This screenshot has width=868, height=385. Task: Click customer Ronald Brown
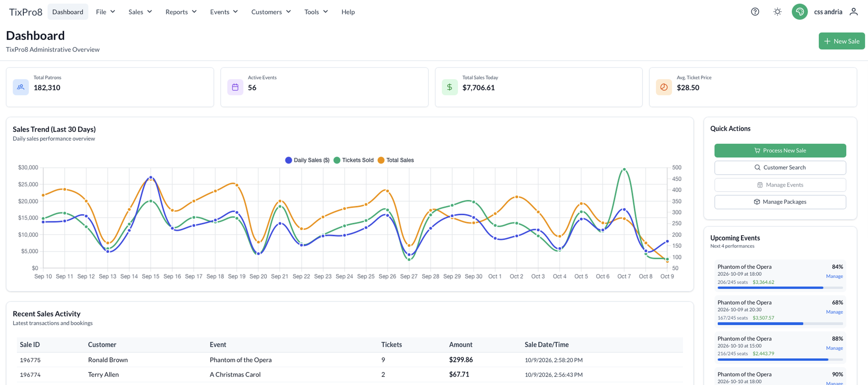[x=108, y=360]
